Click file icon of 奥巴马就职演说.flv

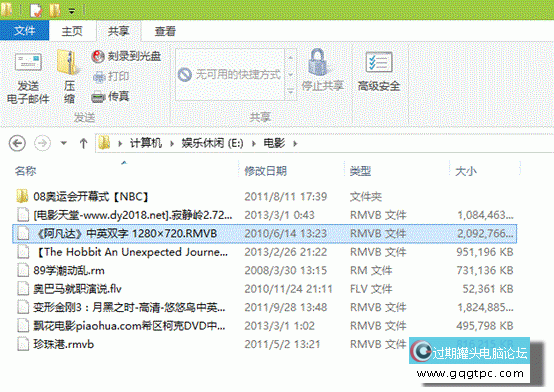23,289
